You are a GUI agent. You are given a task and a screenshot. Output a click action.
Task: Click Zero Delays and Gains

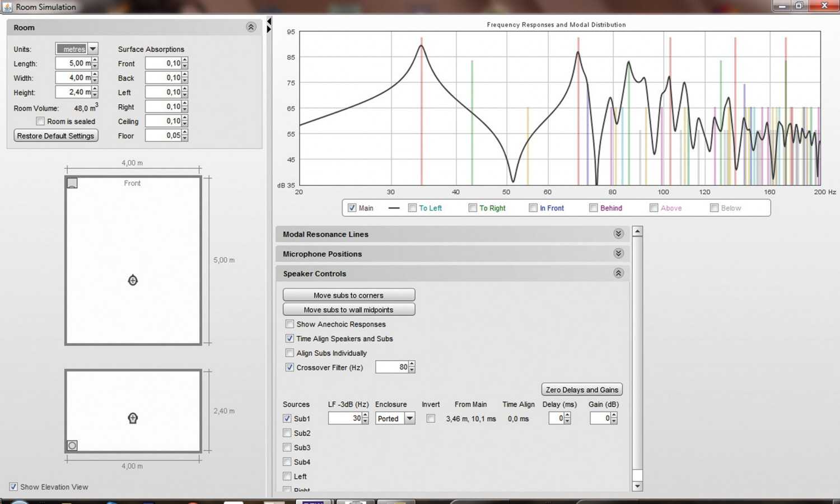click(x=582, y=390)
